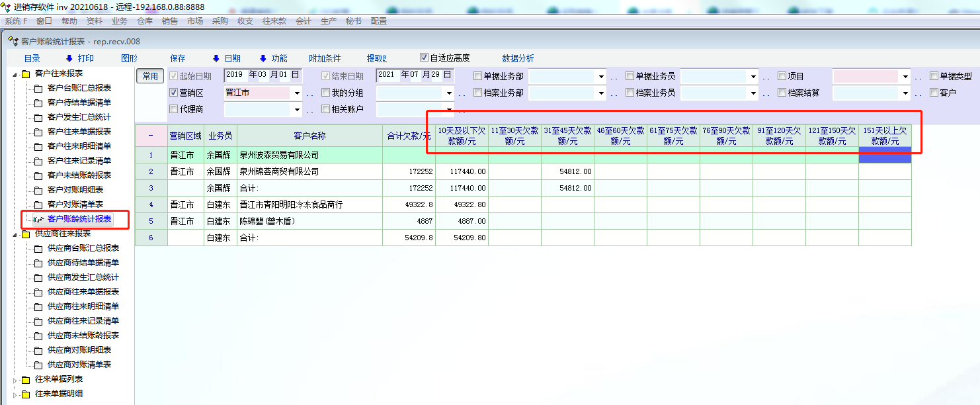This screenshot has width=980, height=405.
Task: Open the 日期 toolbar dropdown
Action: [226, 58]
